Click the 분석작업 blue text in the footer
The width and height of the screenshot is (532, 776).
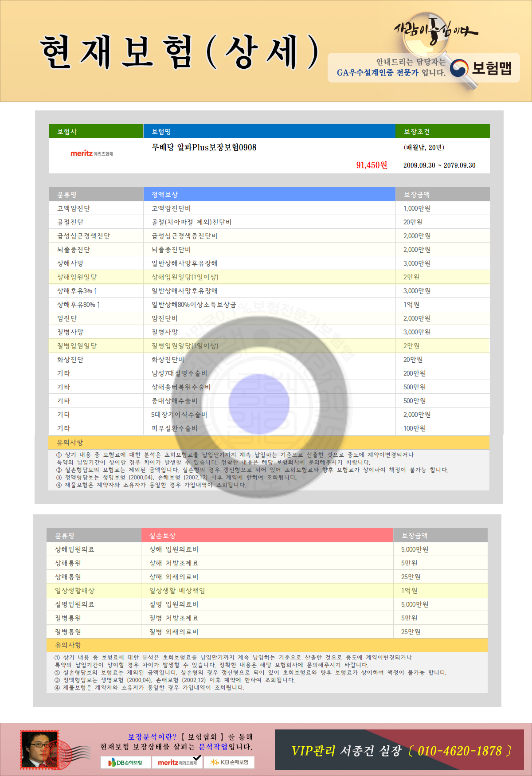(213, 747)
